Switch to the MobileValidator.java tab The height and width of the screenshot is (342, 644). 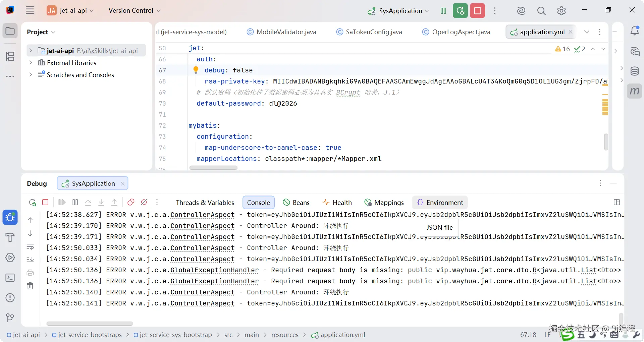pos(281,32)
